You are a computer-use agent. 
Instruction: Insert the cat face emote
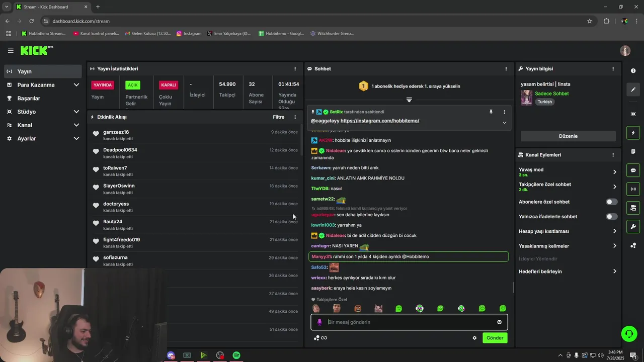378,308
